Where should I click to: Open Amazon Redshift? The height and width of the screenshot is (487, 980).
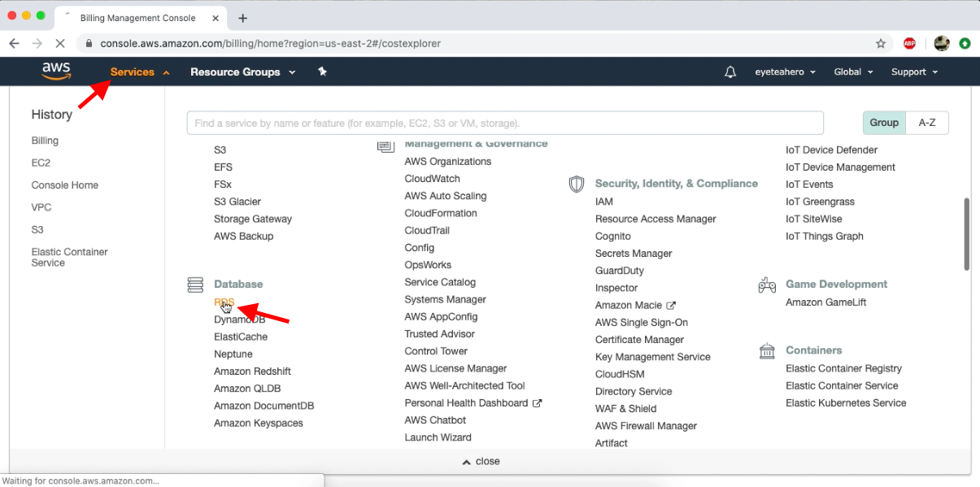[x=252, y=372]
